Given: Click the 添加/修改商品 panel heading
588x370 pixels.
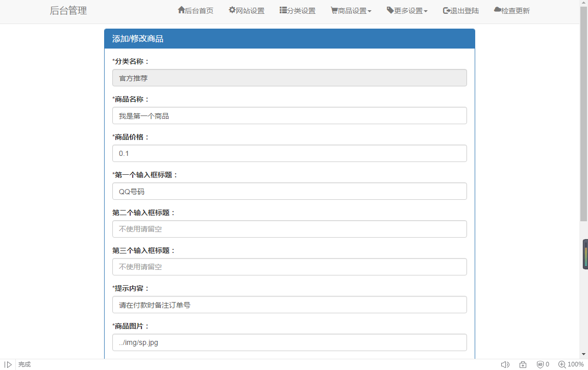Looking at the screenshot, I should tap(138, 39).
